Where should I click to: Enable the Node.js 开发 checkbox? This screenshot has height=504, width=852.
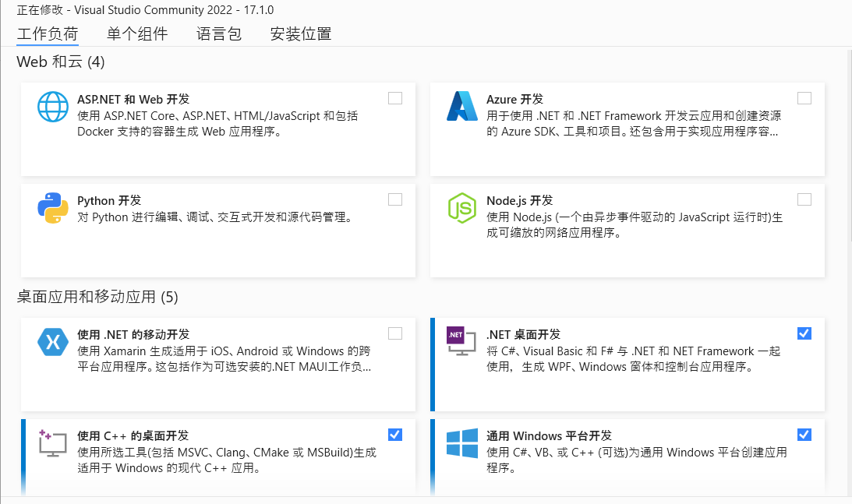click(x=804, y=199)
